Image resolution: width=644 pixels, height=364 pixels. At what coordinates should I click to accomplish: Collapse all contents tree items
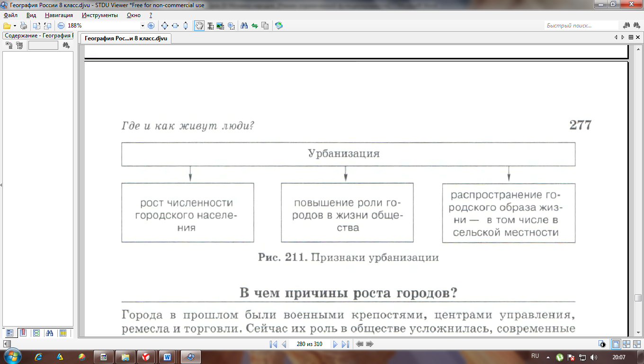point(19,45)
